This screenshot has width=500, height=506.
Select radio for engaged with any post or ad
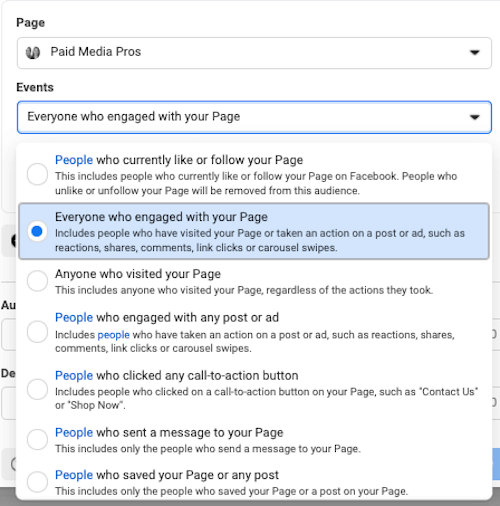pos(37,332)
